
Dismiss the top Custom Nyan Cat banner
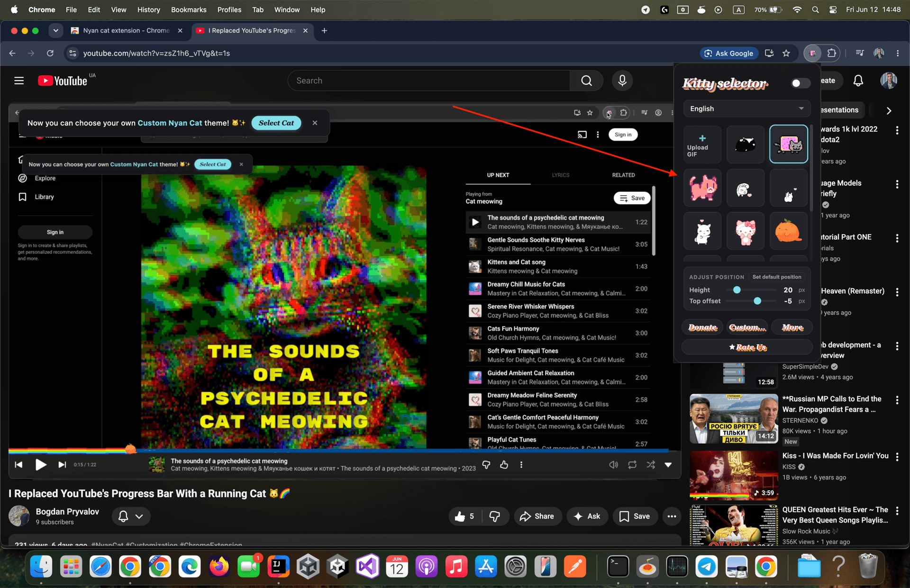pyautogui.click(x=315, y=123)
